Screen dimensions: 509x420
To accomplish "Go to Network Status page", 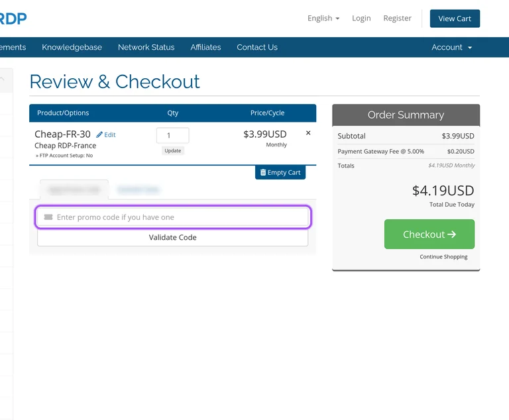I will tap(146, 48).
